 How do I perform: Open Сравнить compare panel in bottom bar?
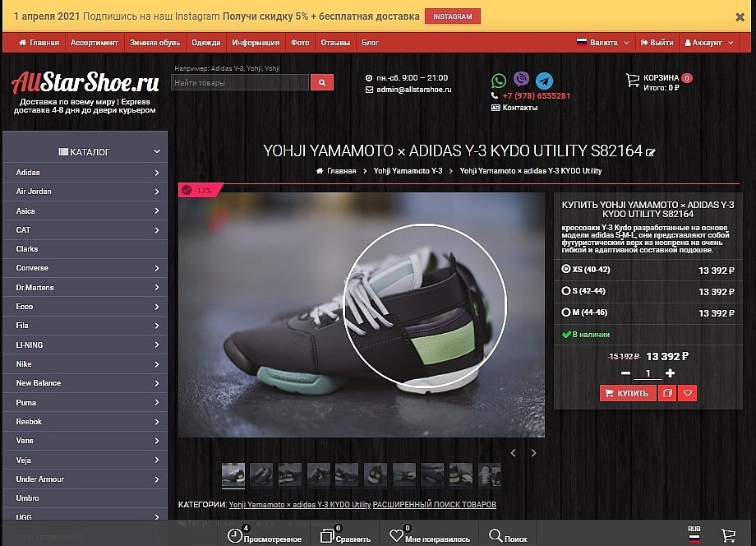(346, 535)
